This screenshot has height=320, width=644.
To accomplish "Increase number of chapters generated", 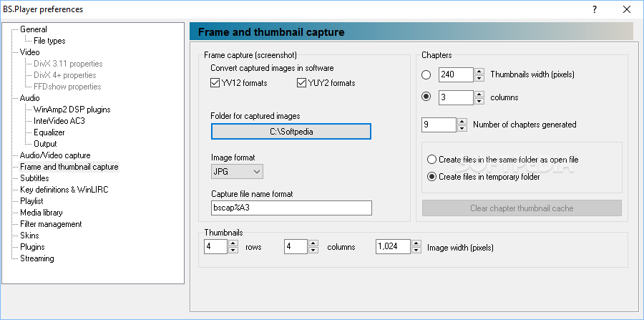I will (462, 121).
